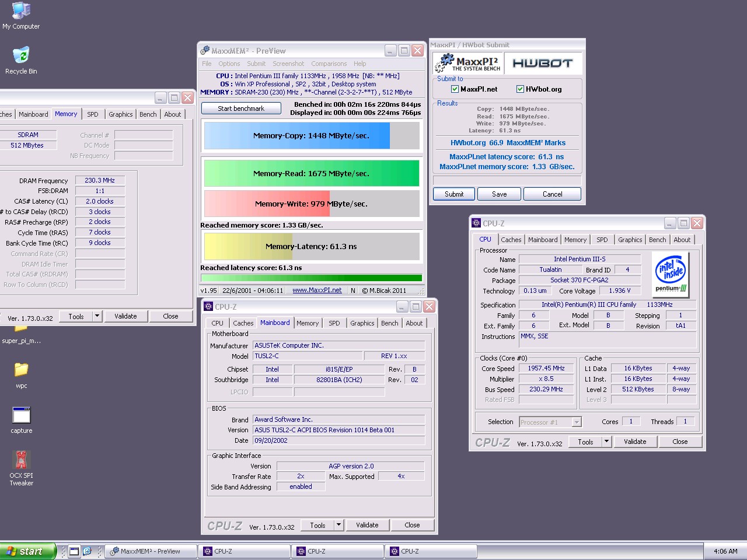Click the MaxxMEM² title bar icon
Viewport: 747px width, 560px height.
[x=205, y=51]
